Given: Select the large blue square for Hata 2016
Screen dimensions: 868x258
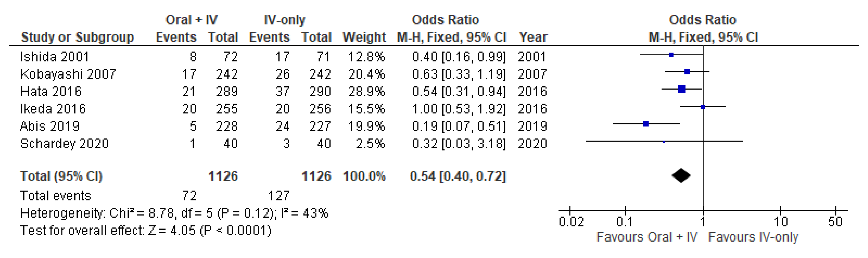Looking at the screenshot, I should [681, 89].
